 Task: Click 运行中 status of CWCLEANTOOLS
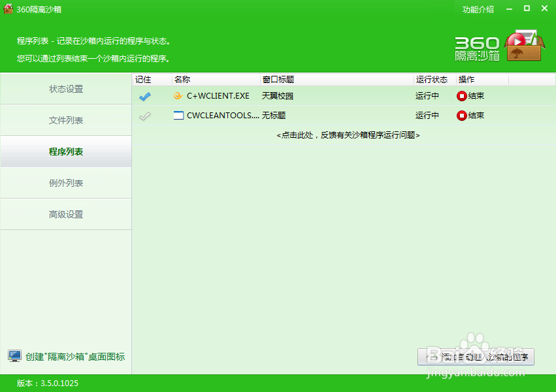(x=427, y=116)
